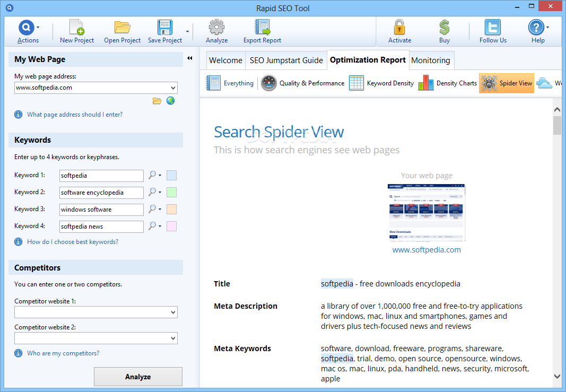Click the Follow Us Twitter icon
566x392 pixels.
tap(493, 28)
